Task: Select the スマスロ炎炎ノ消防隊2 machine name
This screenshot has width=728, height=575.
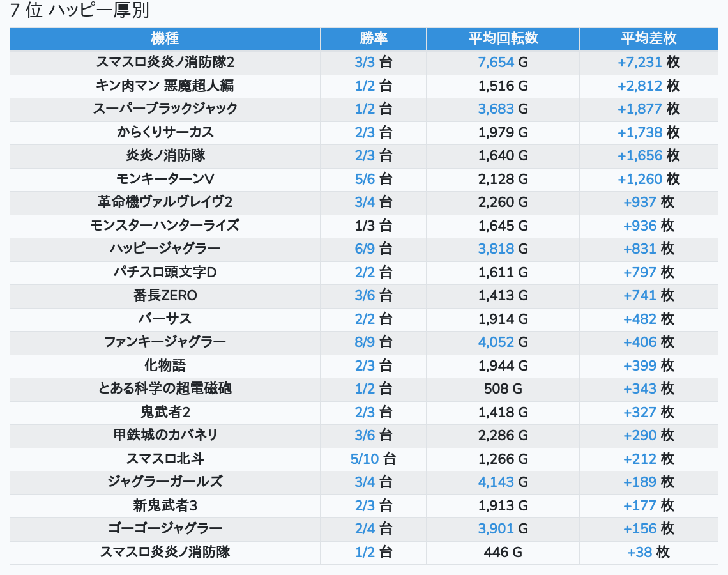Action: point(165,62)
